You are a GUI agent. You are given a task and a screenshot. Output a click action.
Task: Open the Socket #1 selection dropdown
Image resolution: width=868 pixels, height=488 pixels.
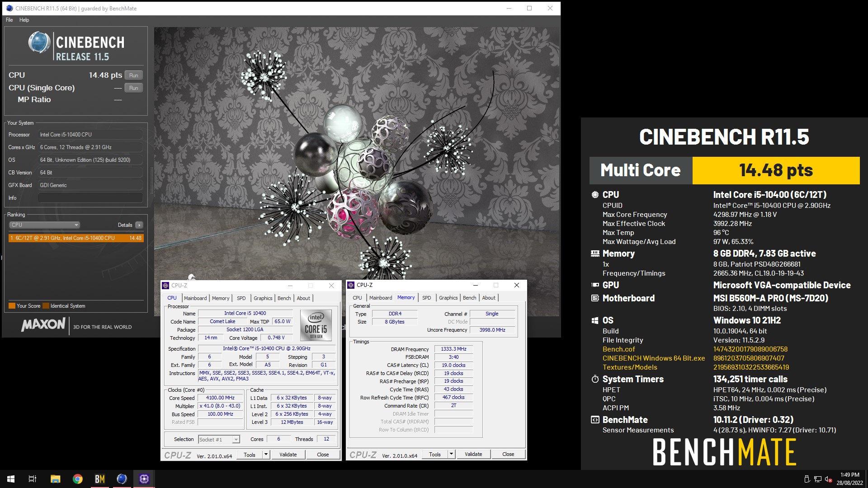coord(219,440)
